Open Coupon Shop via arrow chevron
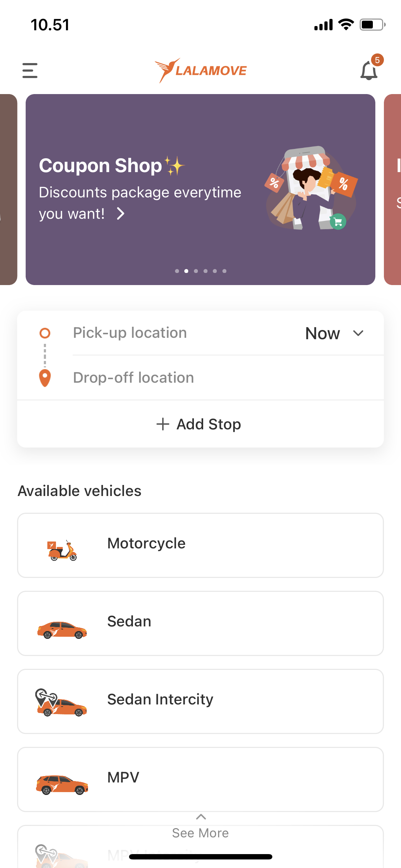 (121, 214)
